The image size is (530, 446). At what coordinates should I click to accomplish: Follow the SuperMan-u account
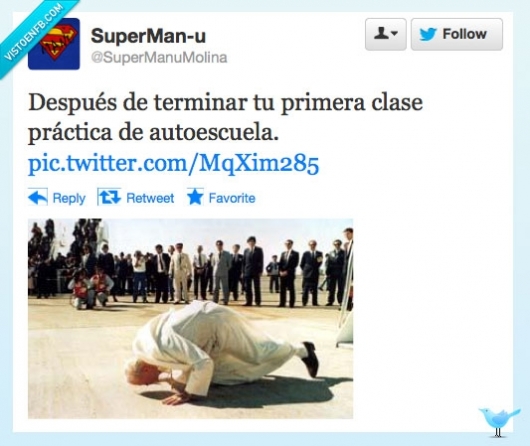(x=457, y=34)
